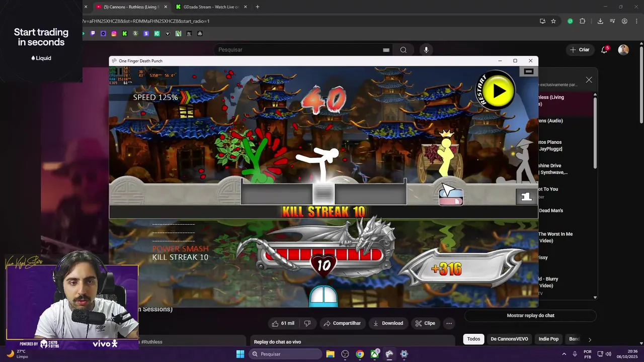This screenshot has height=362, width=644.
Task: Open the YouTube account avatar
Action: (x=623, y=50)
